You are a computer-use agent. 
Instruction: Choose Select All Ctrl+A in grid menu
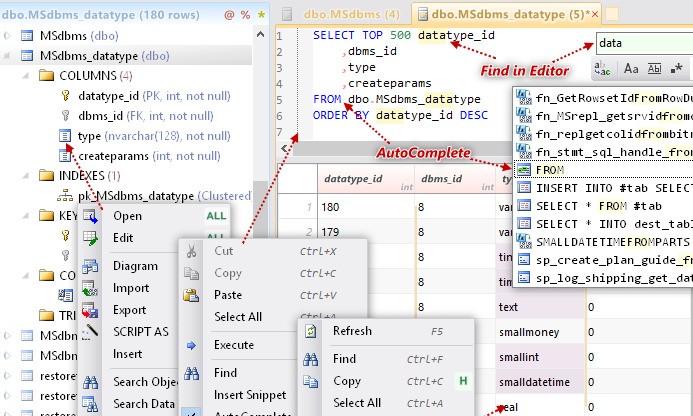pos(386,403)
